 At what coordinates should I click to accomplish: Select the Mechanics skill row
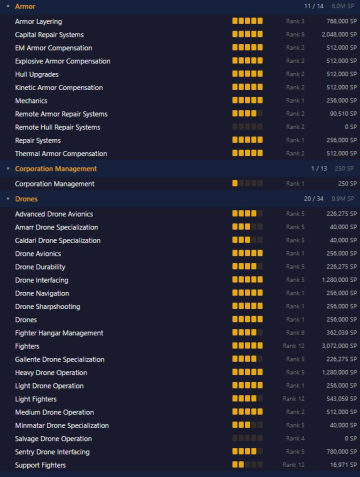180,101
